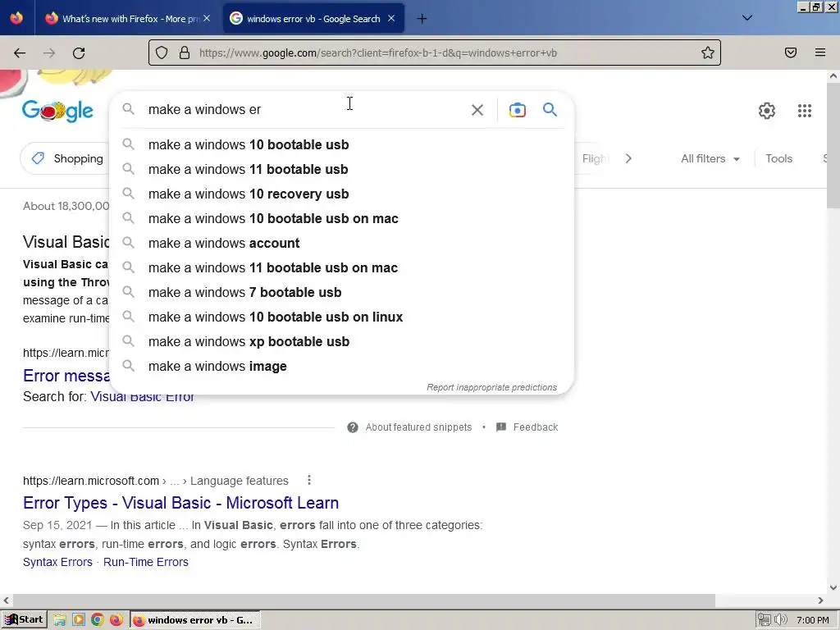Activate windows error vb taskbar button
The height and width of the screenshot is (630, 840).
pos(195,620)
